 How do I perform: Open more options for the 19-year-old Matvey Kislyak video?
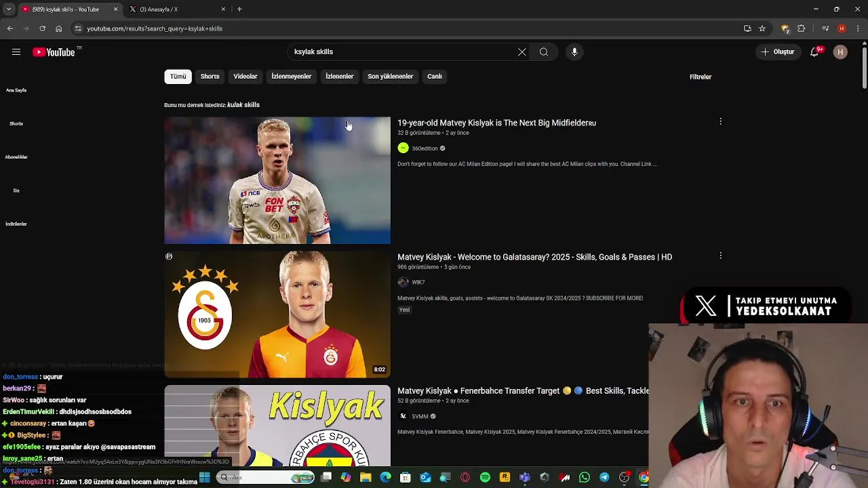(x=720, y=121)
